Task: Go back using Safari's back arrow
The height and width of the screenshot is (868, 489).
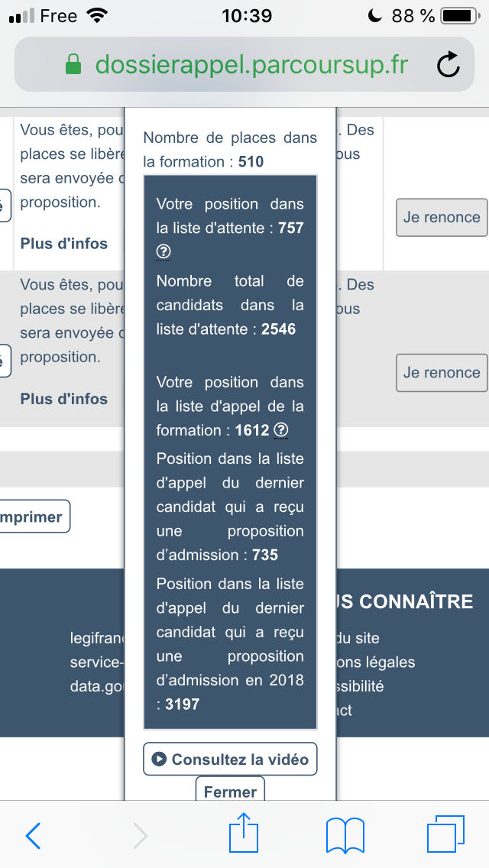Action: pos(34,836)
